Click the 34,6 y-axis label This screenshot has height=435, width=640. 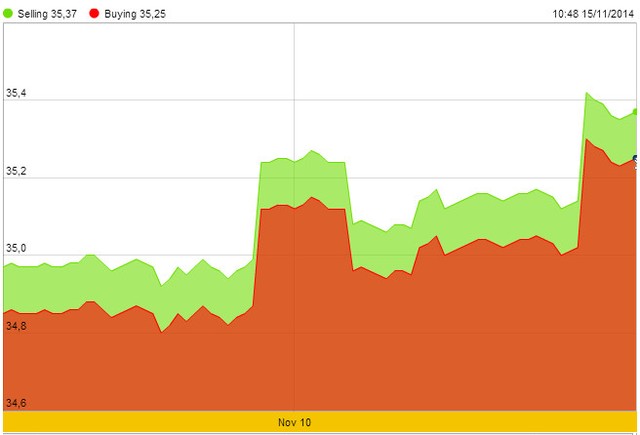tap(16, 403)
